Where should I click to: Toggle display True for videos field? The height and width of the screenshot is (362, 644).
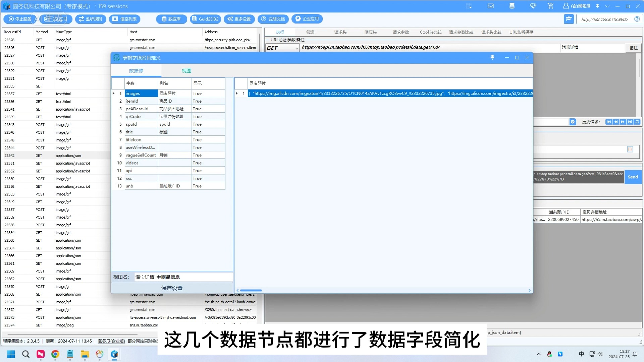pos(197,163)
